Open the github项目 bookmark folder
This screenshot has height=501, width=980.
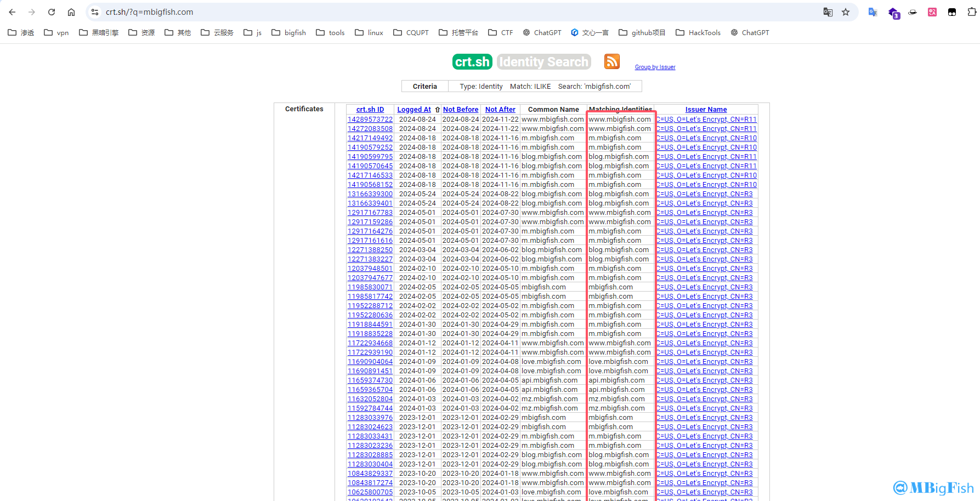(x=642, y=33)
